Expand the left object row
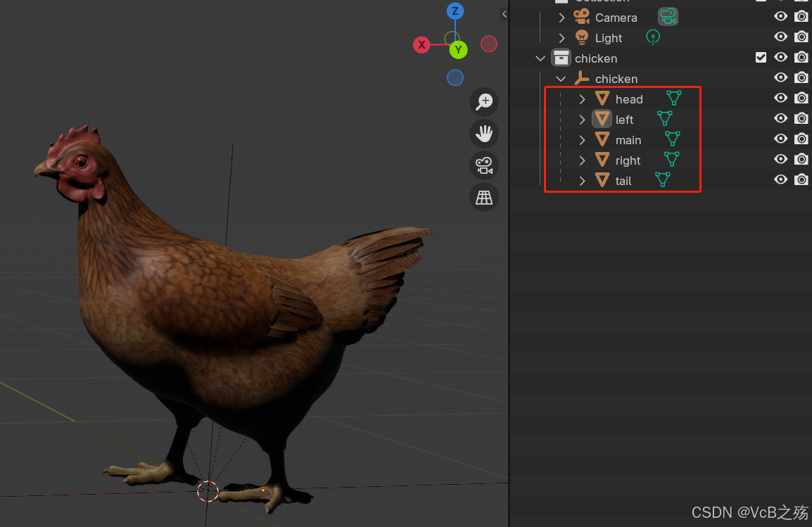The width and height of the screenshot is (812, 527). click(582, 120)
